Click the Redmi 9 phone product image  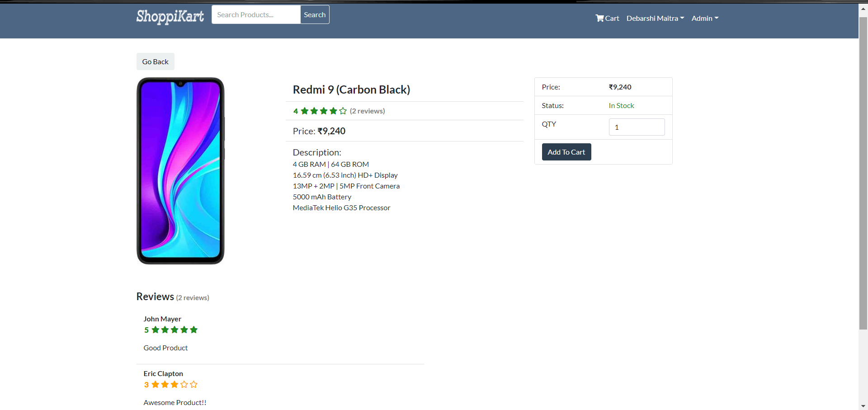pyautogui.click(x=180, y=171)
